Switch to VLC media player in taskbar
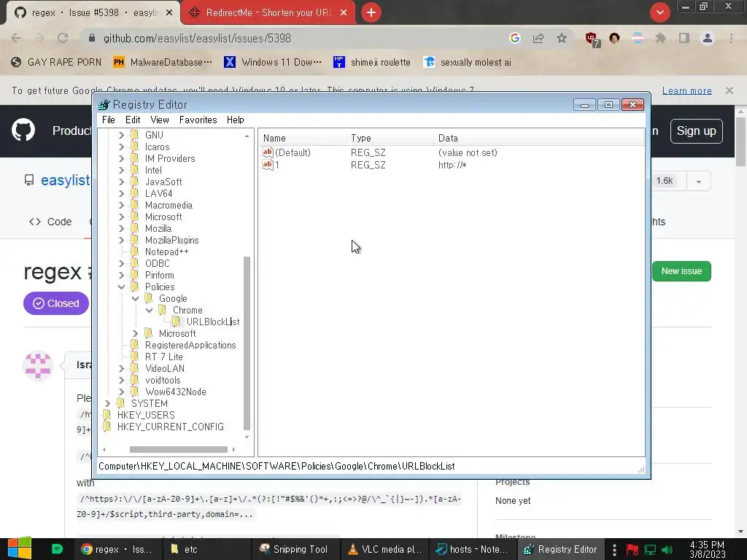Viewport: 747px width, 560px height. (x=385, y=550)
